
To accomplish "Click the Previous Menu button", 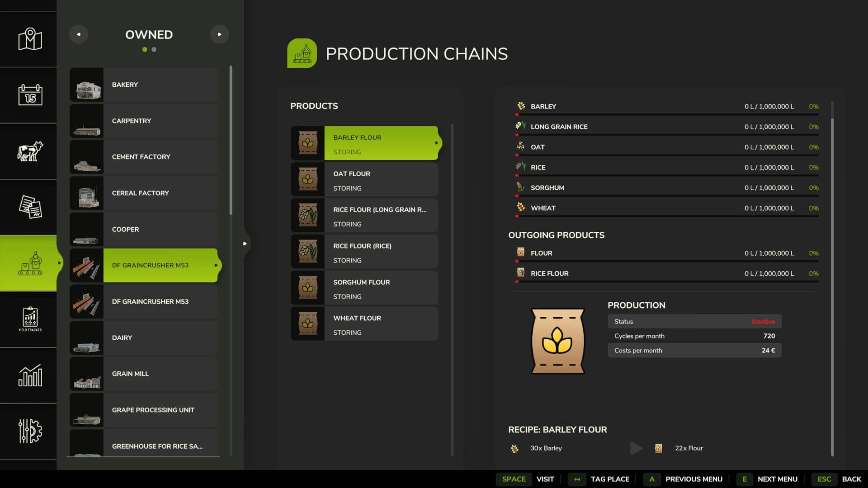I will pyautogui.click(x=683, y=479).
